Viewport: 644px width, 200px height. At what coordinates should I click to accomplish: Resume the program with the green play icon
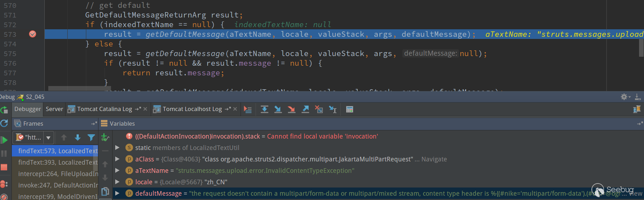(x=4, y=140)
